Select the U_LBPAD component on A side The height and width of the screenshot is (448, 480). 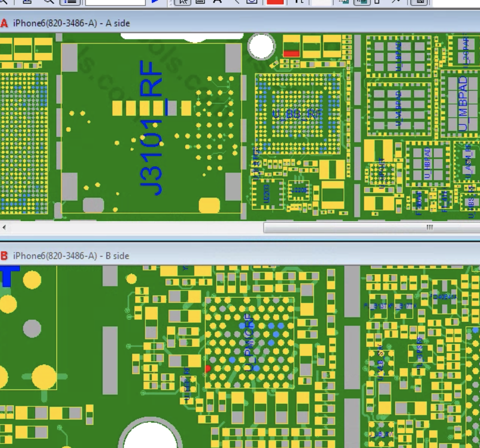[398, 56]
